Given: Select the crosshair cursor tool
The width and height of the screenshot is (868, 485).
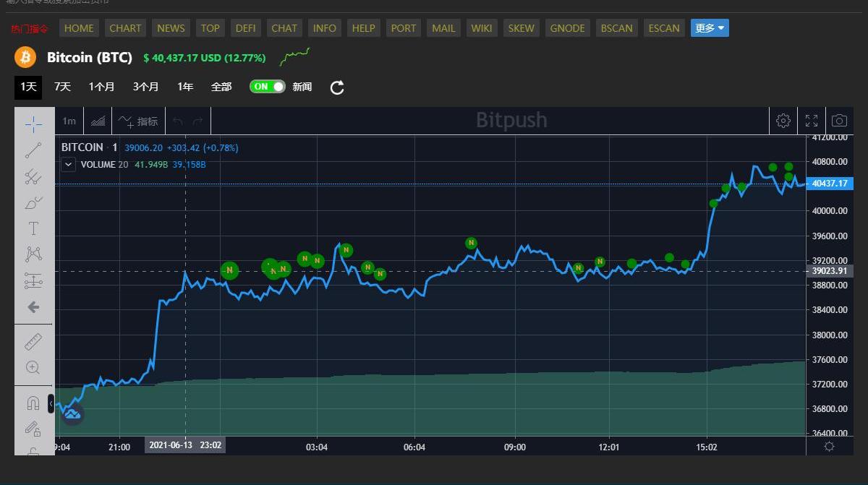Looking at the screenshot, I should tap(33, 124).
